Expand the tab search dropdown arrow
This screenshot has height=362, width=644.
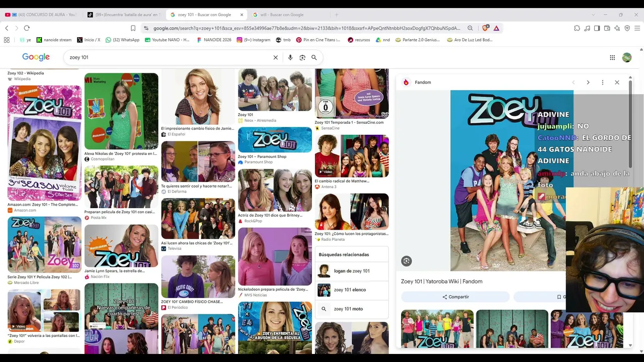click(593, 15)
